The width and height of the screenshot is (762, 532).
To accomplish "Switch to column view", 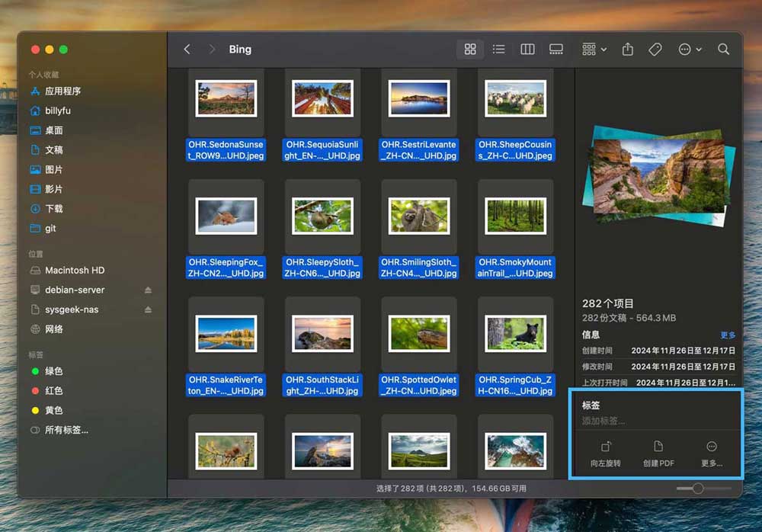I will pos(527,50).
